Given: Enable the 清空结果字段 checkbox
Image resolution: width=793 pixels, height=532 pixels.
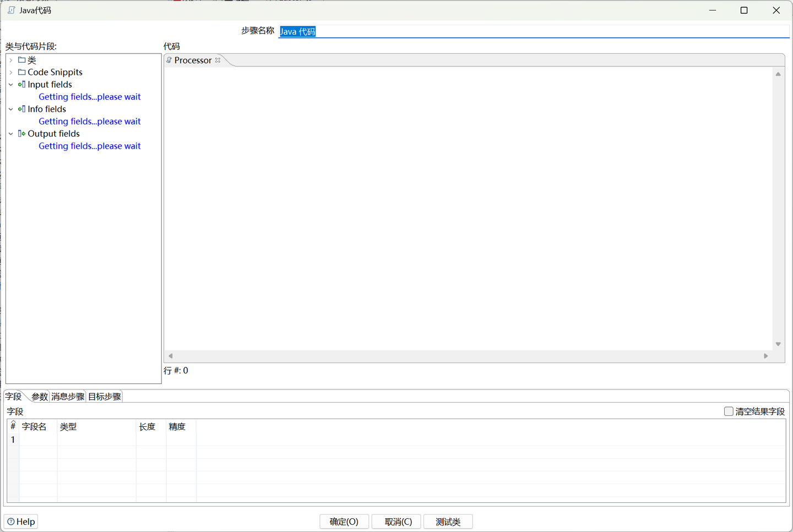Looking at the screenshot, I should pyautogui.click(x=729, y=411).
